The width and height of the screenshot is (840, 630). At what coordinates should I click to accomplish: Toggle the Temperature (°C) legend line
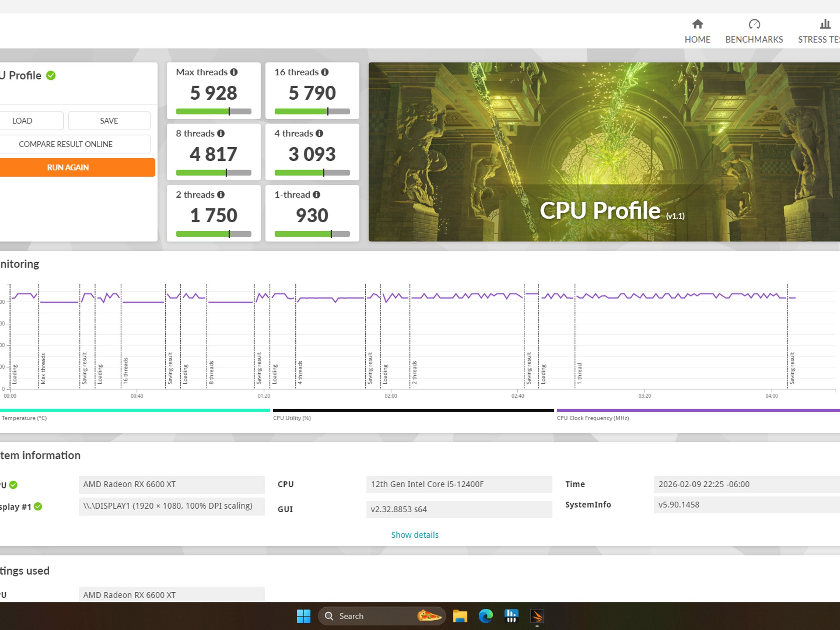135,410
